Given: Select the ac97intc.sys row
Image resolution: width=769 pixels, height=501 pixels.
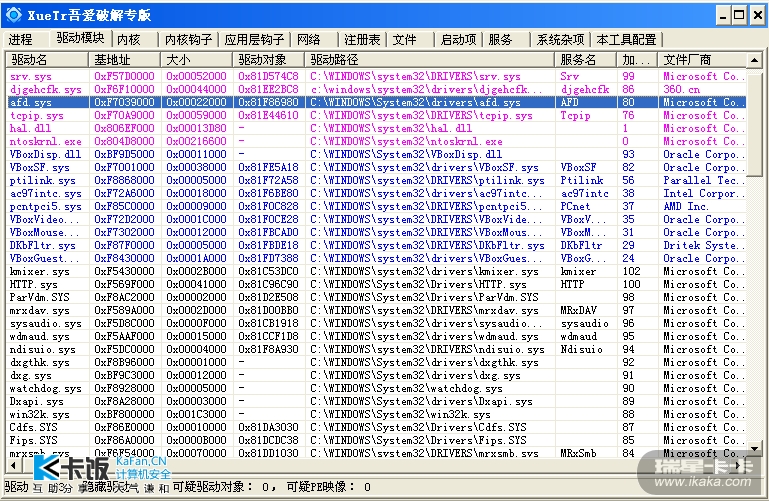Looking at the screenshot, I should pyautogui.click(x=376, y=194).
